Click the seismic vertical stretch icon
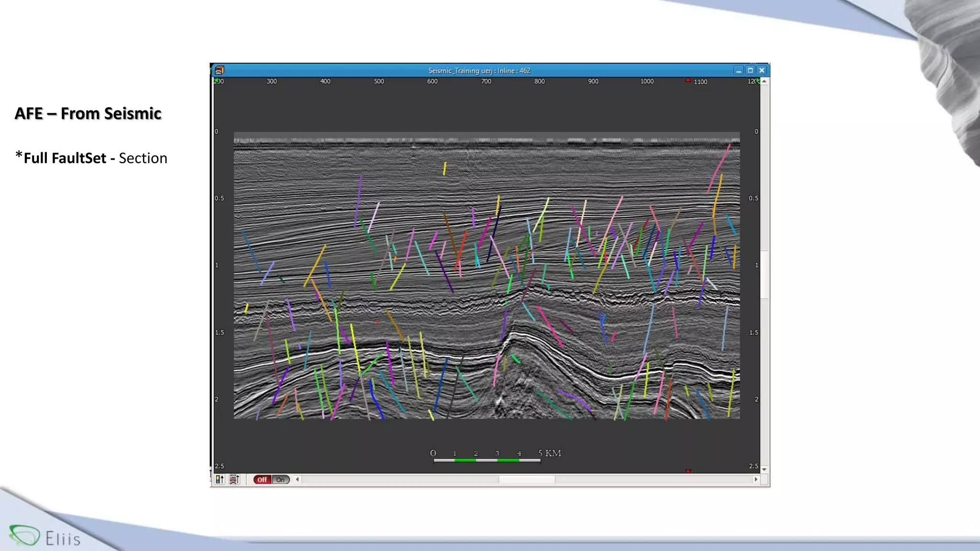The height and width of the screenshot is (551, 980). (x=234, y=479)
